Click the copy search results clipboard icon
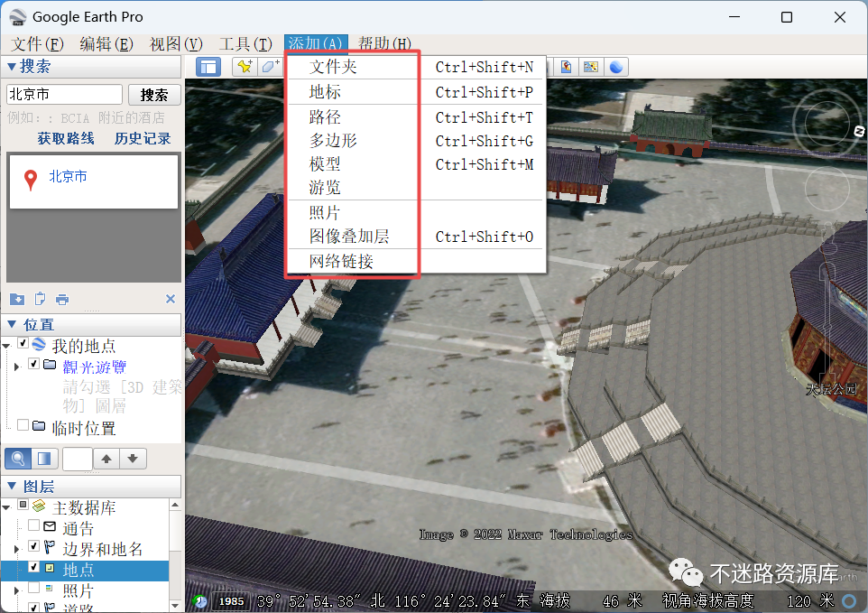868x613 pixels. click(x=40, y=299)
